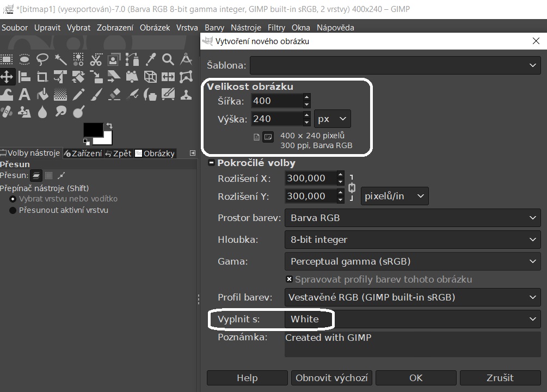Select the Eraser tool

114,95
